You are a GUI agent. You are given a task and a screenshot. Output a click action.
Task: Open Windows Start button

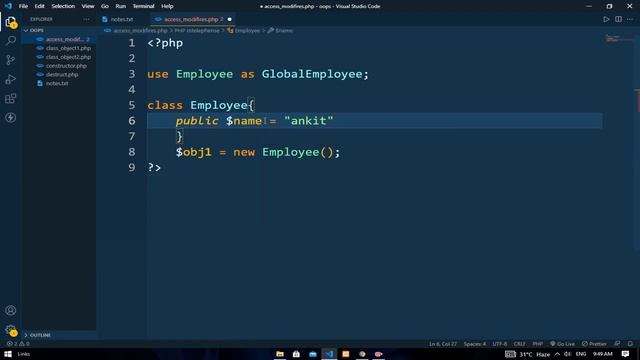[8, 354]
